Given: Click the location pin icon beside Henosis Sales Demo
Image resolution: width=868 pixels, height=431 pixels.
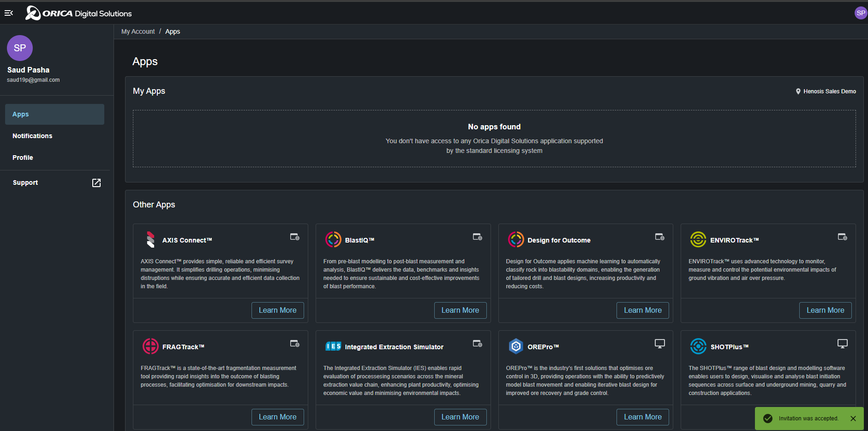Looking at the screenshot, I should pyautogui.click(x=798, y=91).
